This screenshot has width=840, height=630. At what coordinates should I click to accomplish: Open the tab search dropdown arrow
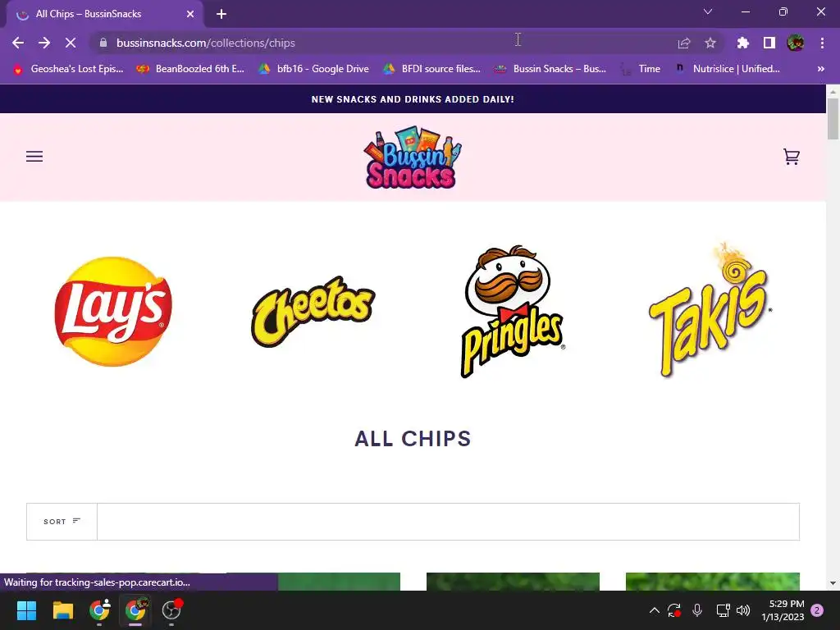pyautogui.click(x=708, y=11)
